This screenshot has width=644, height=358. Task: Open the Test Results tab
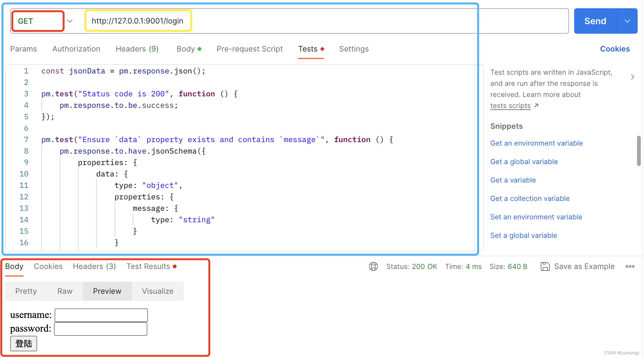click(151, 266)
